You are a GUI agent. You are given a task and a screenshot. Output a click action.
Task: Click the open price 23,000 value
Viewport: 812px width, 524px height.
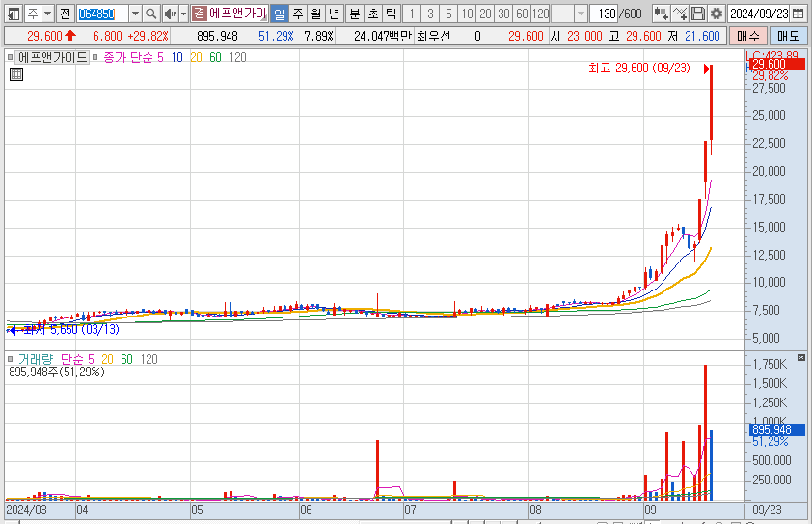[x=584, y=36]
